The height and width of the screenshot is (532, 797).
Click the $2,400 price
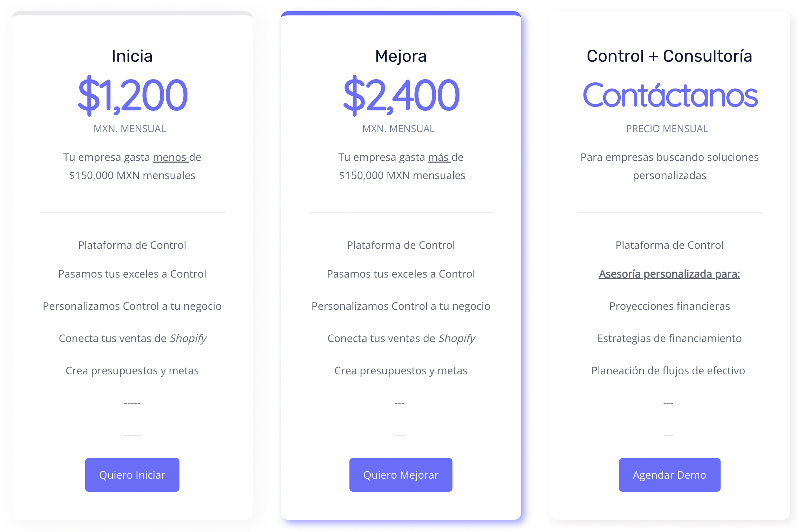(x=401, y=95)
